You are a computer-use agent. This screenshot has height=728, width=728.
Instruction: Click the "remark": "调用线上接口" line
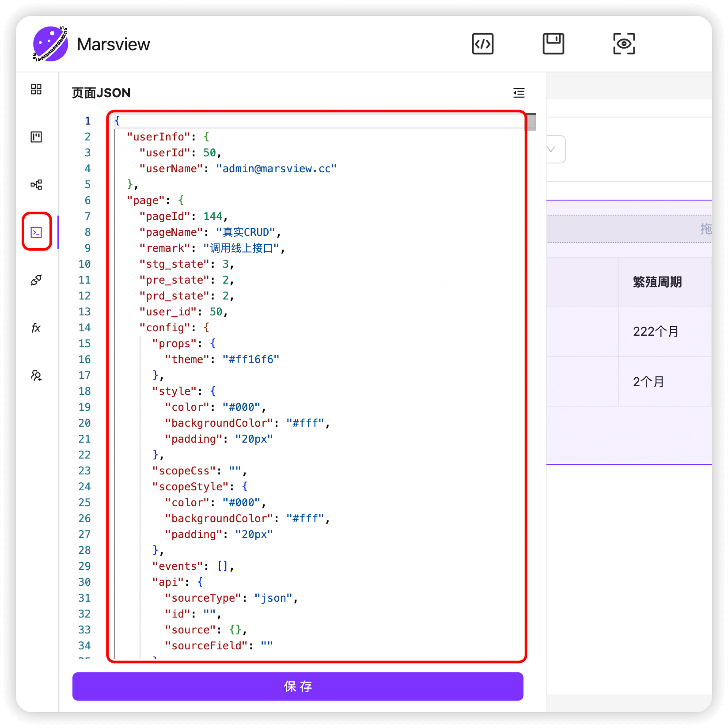212,248
